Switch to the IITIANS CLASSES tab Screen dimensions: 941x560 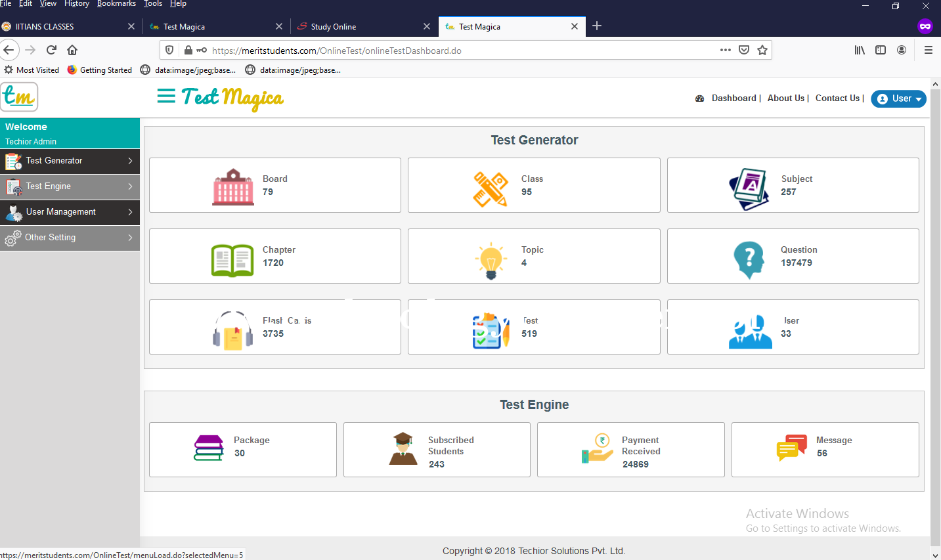click(x=69, y=26)
